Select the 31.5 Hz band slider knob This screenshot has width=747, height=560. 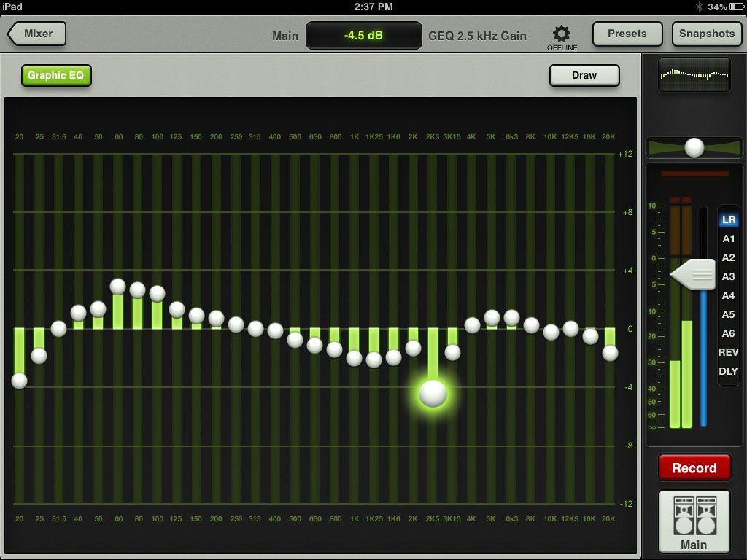point(58,329)
